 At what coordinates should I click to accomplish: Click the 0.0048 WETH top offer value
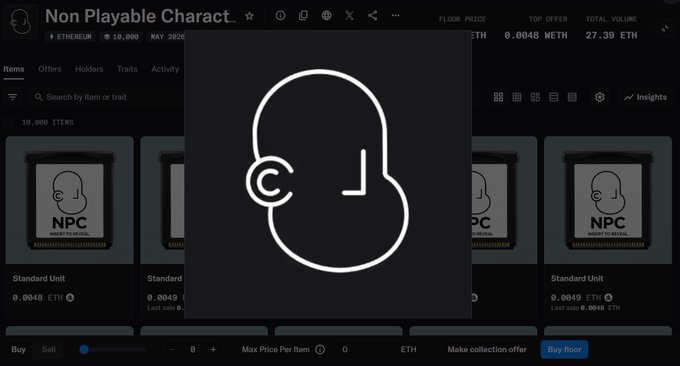[x=536, y=35]
